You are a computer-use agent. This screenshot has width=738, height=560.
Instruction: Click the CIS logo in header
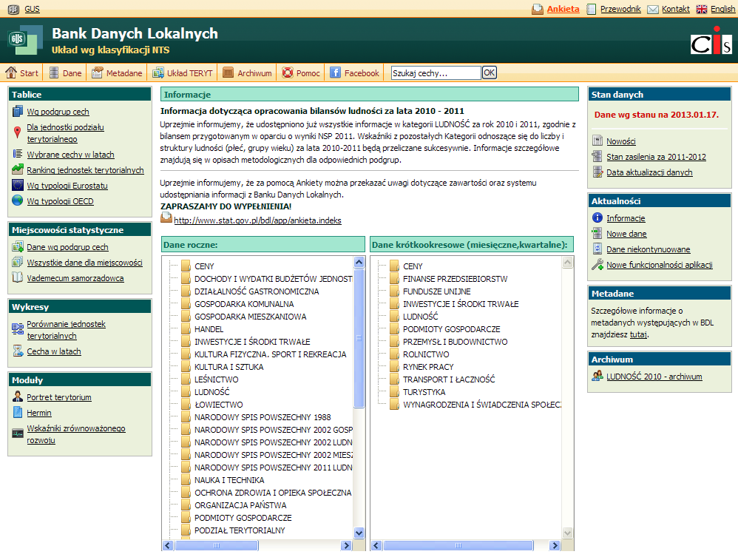click(711, 41)
